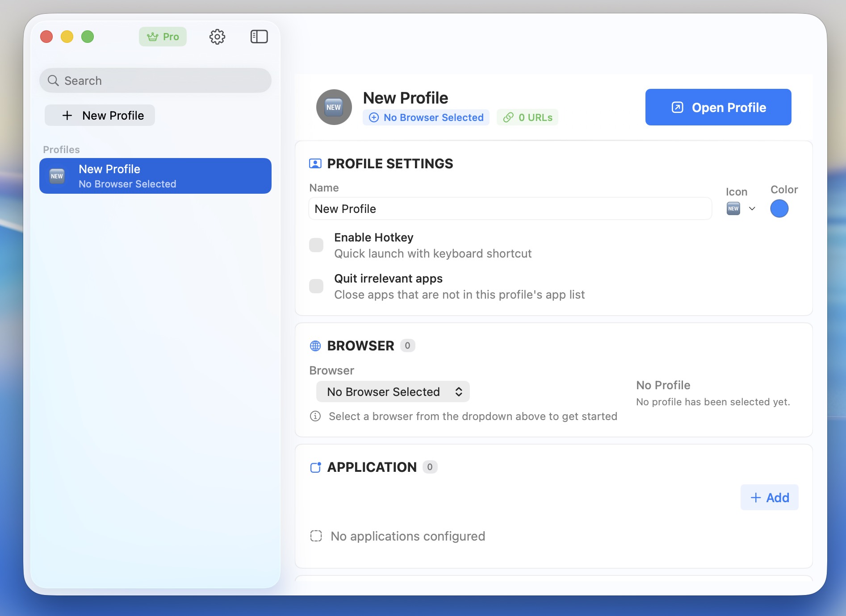Select New Profile in the Profiles list
This screenshot has width=846, height=616.
point(155,176)
